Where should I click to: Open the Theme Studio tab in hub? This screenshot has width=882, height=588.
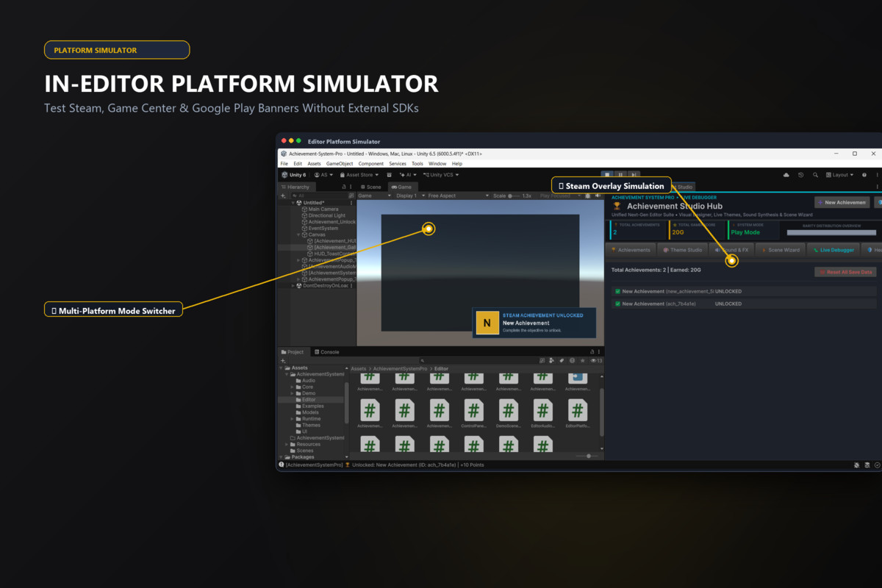pos(683,250)
